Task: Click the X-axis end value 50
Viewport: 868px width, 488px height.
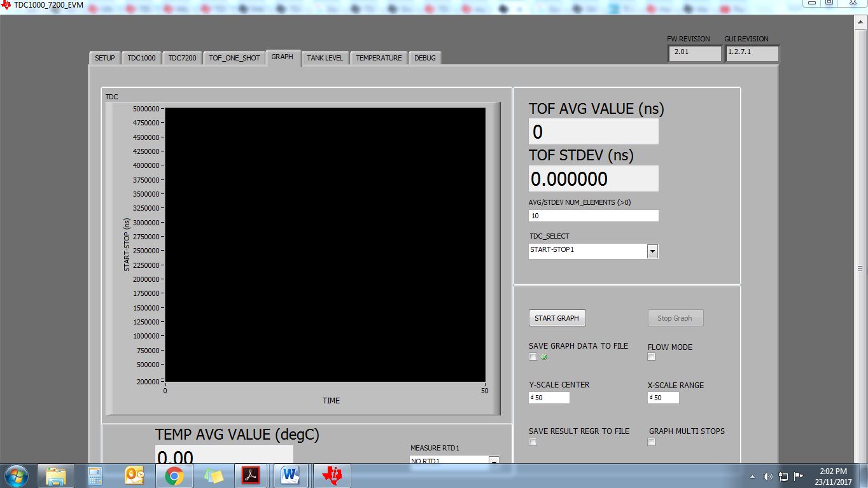Action: (485, 391)
